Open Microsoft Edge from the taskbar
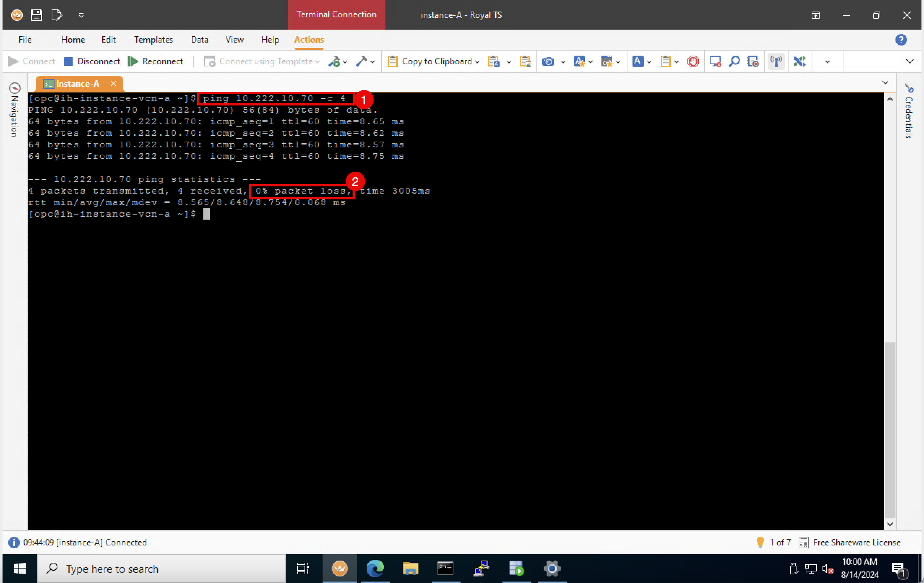The image size is (924, 583). coord(375,569)
